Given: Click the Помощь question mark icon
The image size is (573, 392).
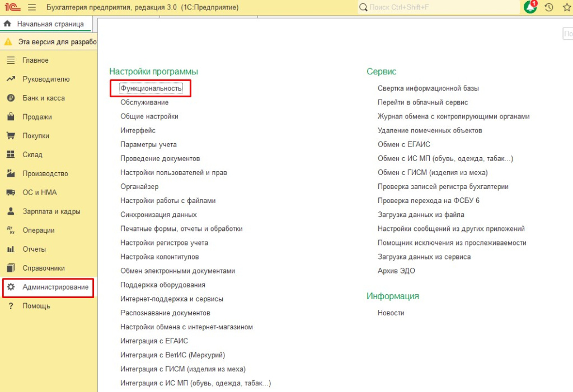Looking at the screenshot, I should [x=11, y=306].
